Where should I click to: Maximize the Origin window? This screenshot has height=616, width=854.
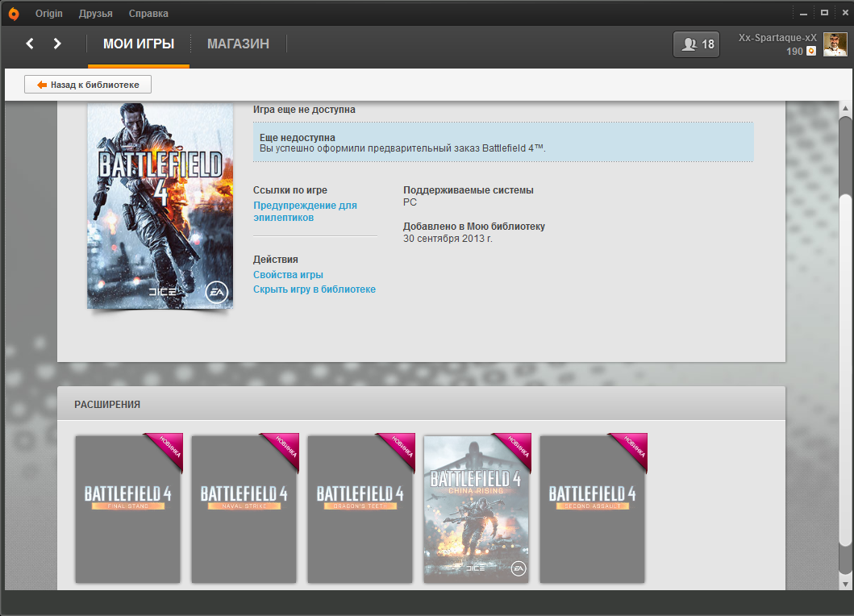[825, 13]
